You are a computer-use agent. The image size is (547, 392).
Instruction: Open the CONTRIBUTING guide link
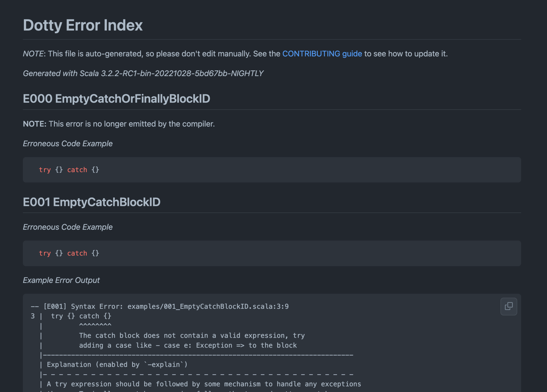pos(322,54)
